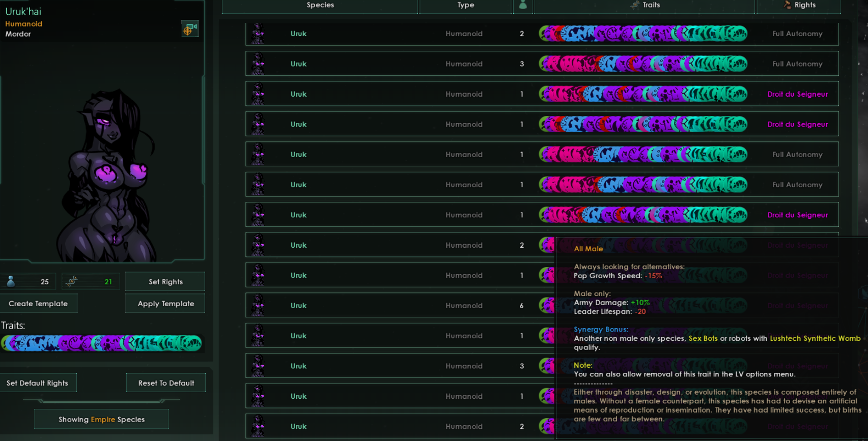This screenshot has height=441, width=868.
Task: Click the Apply Template button
Action: (x=165, y=304)
